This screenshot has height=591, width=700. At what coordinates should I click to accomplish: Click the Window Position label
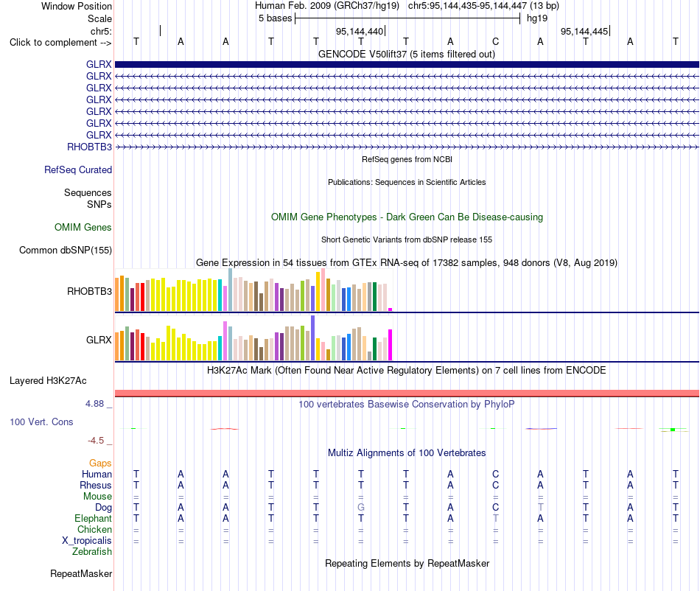pyautogui.click(x=77, y=6)
